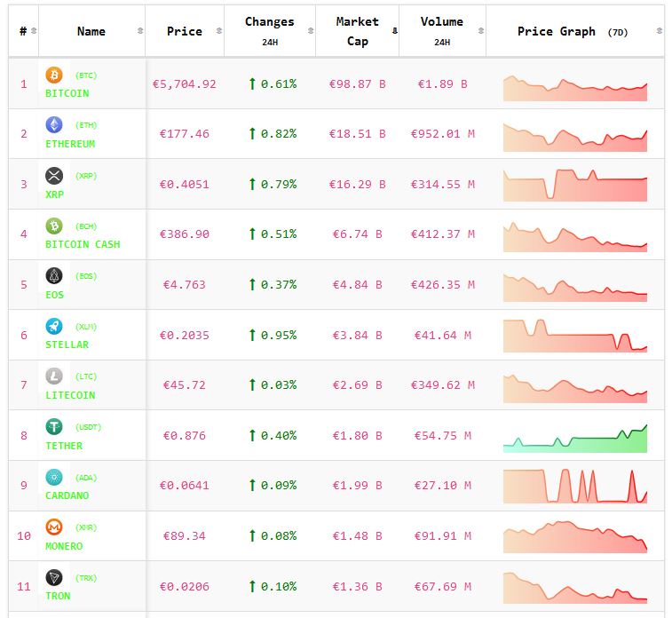
Task: Click the Stellar rocket icon
Action: pos(54,327)
